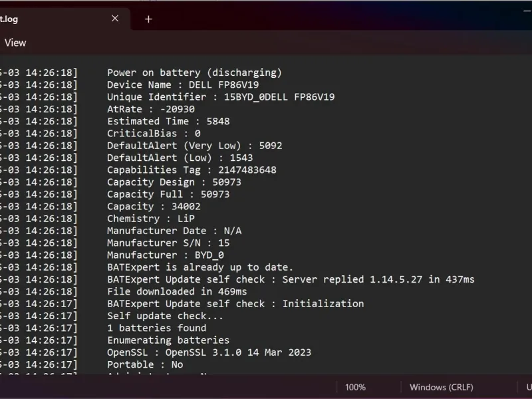
Task: Open a new tab with the plus button
Action: [148, 19]
